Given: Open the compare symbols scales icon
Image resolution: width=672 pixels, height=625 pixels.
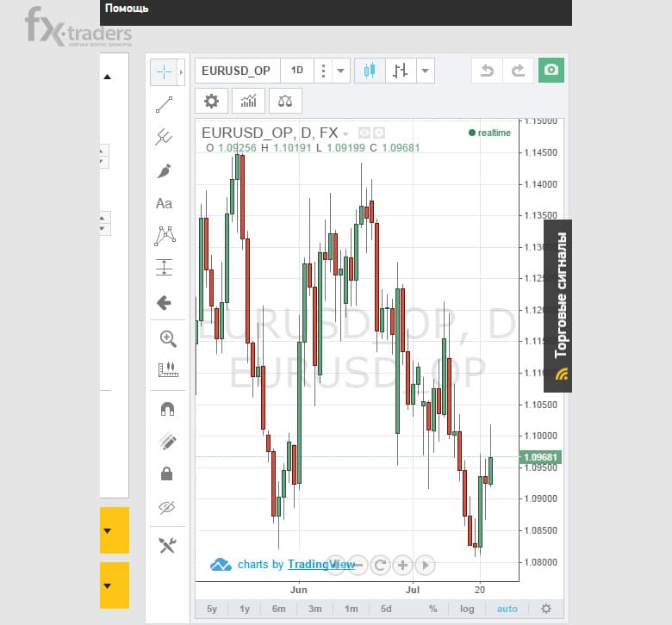Looking at the screenshot, I should [285, 101].
